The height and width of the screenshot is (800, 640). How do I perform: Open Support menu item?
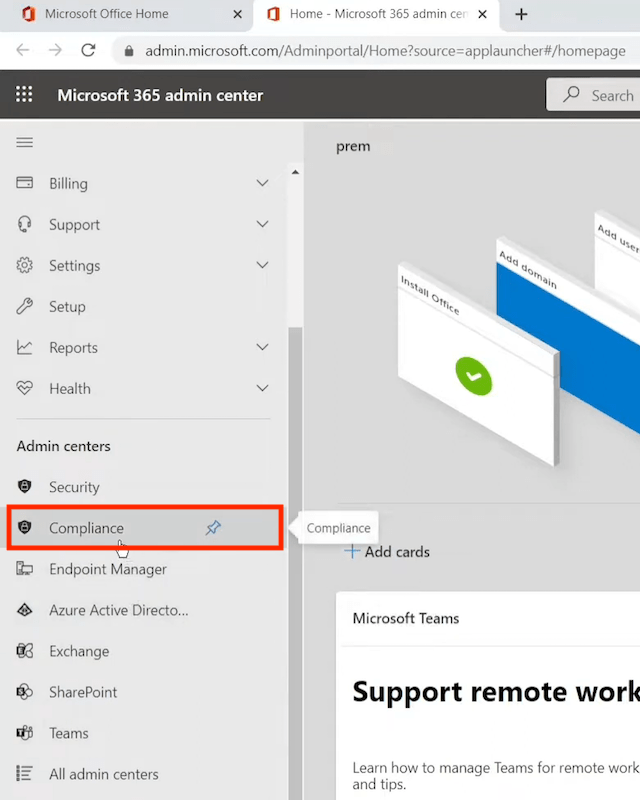point(143,224)
